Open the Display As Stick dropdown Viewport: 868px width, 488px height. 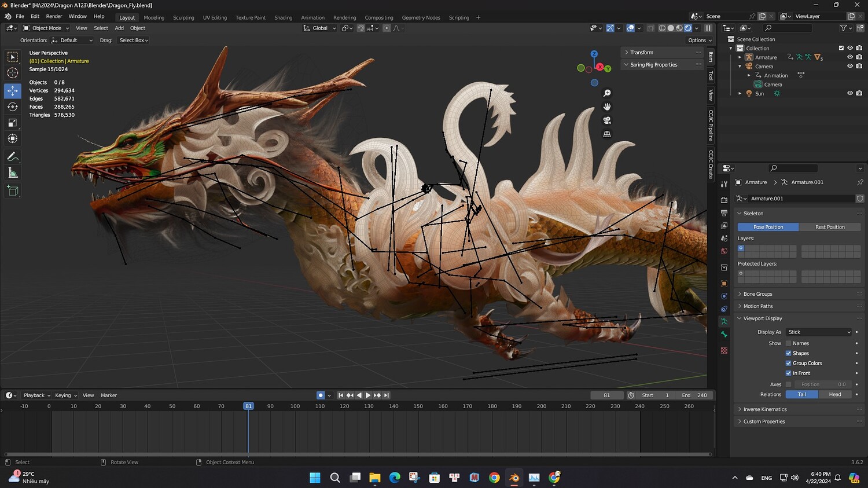point(819,332)
